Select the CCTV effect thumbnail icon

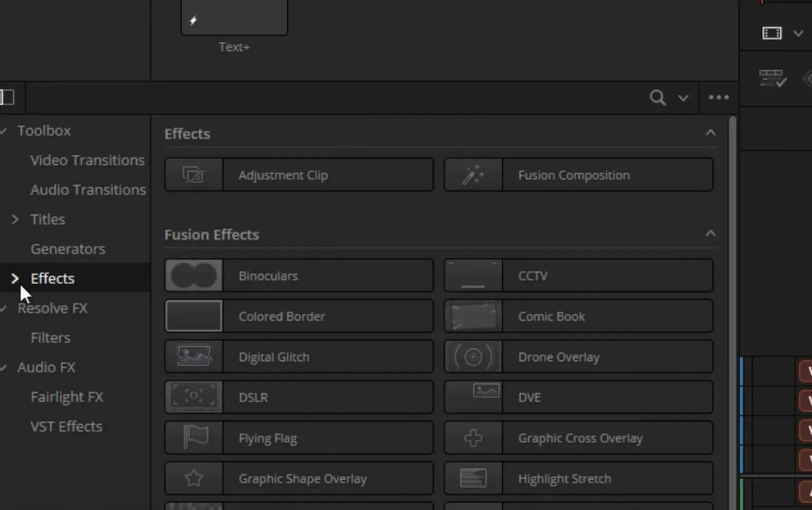pyautogui.click(x=473, y=276)
